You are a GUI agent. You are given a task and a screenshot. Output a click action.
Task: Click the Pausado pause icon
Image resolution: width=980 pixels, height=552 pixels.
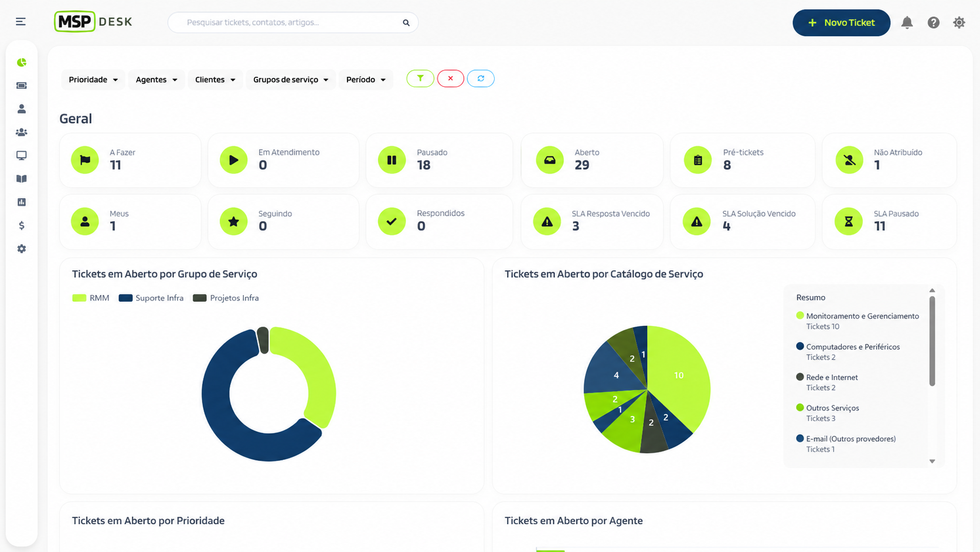[x=392, y=160]
